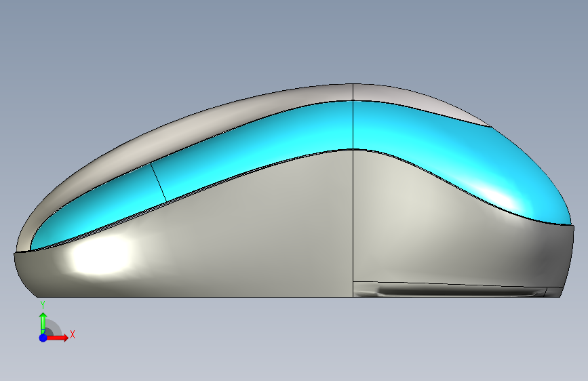The image size is (588, 381).
Task: Click the red X axis arrow of the triad
Action: click(x=57, y=338)
